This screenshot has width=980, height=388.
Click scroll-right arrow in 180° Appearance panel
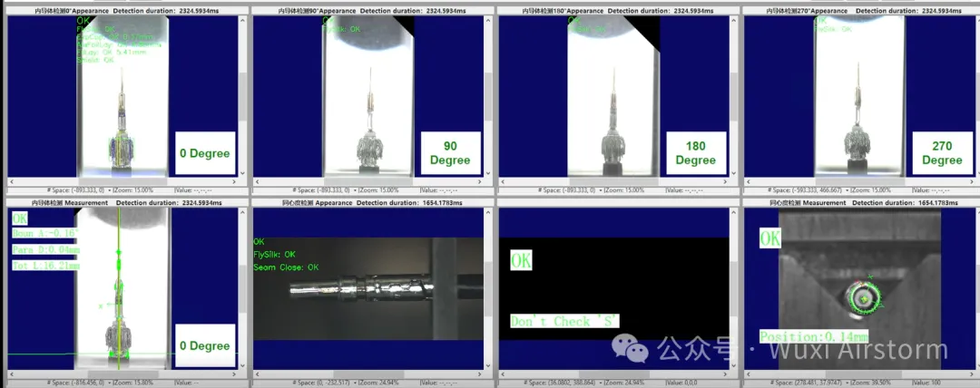tap(725, 181)
